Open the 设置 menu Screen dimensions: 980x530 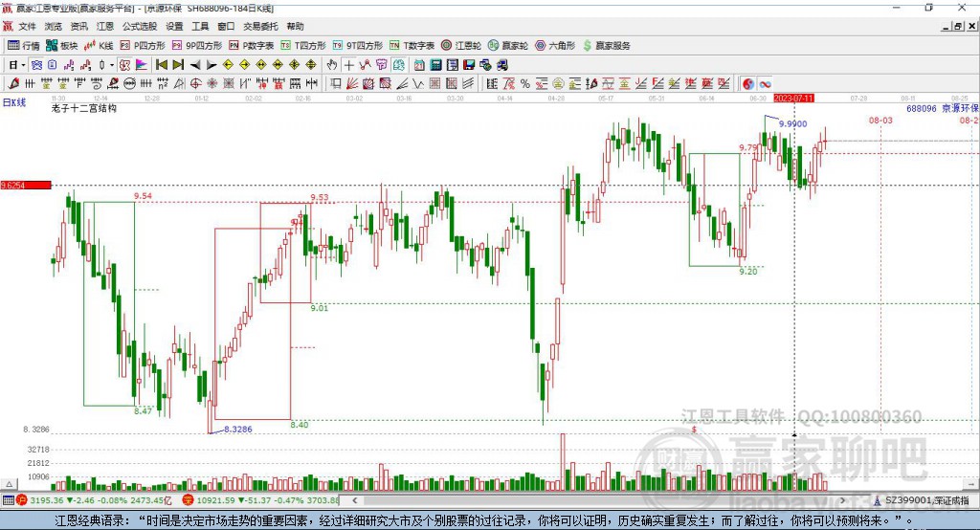pyautogui.click(x=174, y=26)
